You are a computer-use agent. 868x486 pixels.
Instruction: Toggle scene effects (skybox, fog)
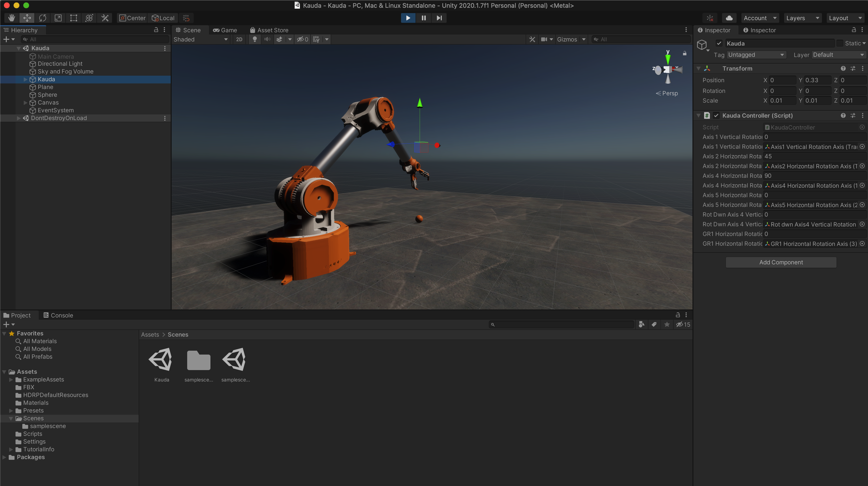(x=279, y=40)
